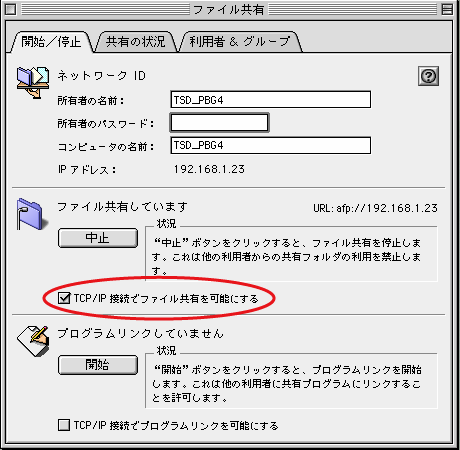Viewport: 460px width, 450px height.
Task: Click the window close box in title bar
Action: pyautogui.click(x=10, y=9)
